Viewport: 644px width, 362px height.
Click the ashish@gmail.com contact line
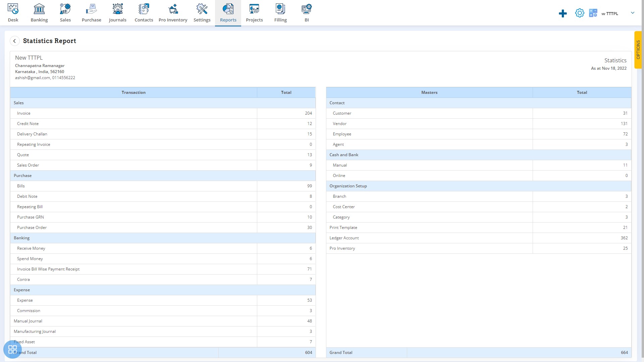click(45, 78)
